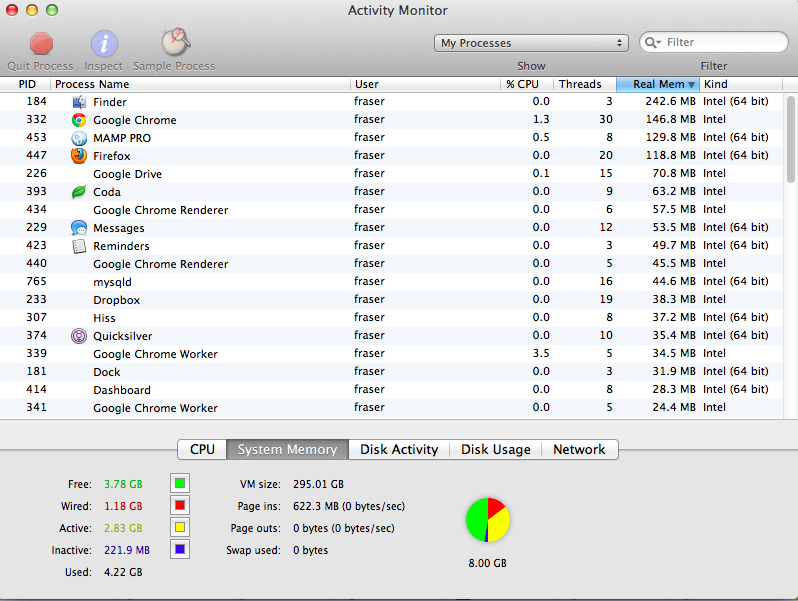Click the yellow Active memory color swatch
Image resolution: width=798 pixels, height=601 pixels.
180,527
